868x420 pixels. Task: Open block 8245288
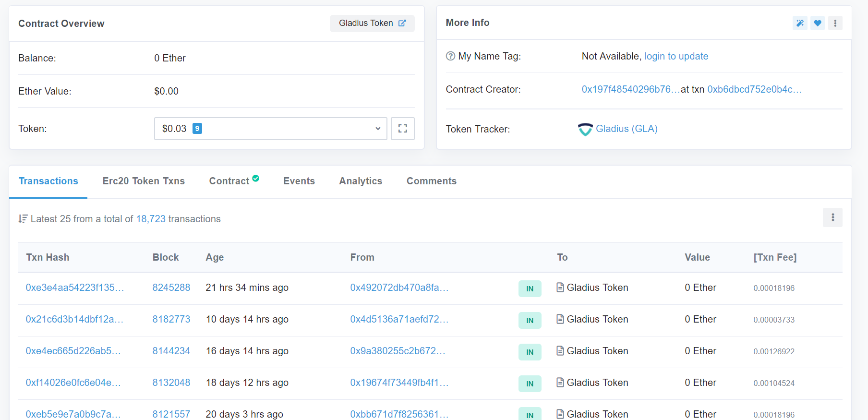(x=171, y=288)
